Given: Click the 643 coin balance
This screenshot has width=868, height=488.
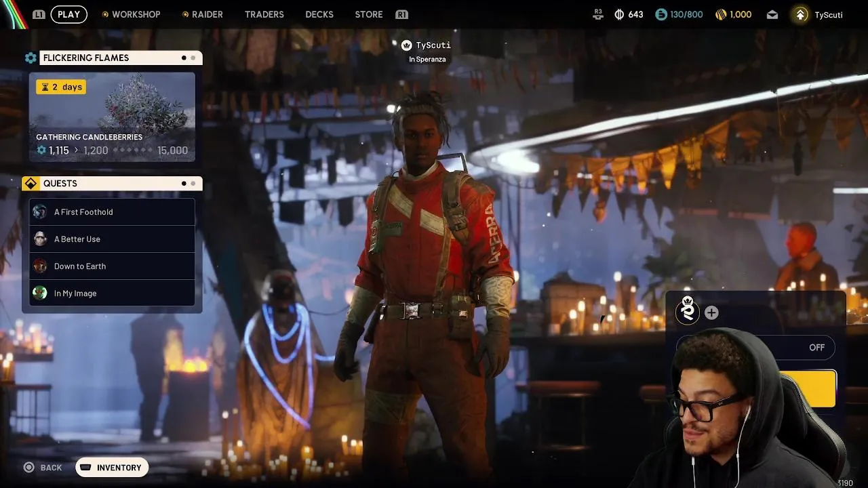Looking at the screenshot, I should [x=635, y=14].
